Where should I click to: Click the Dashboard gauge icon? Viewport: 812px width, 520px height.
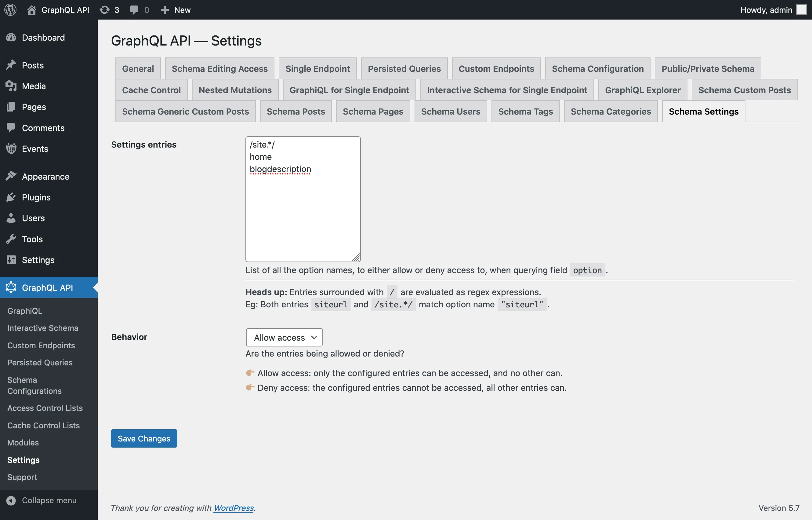pos(11,38)
